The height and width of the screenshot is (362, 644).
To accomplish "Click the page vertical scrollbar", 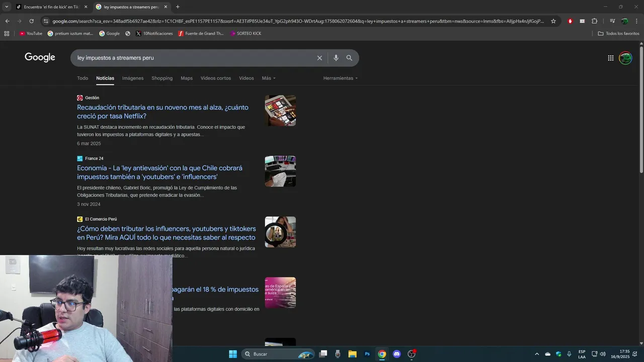I will point(641,111).
